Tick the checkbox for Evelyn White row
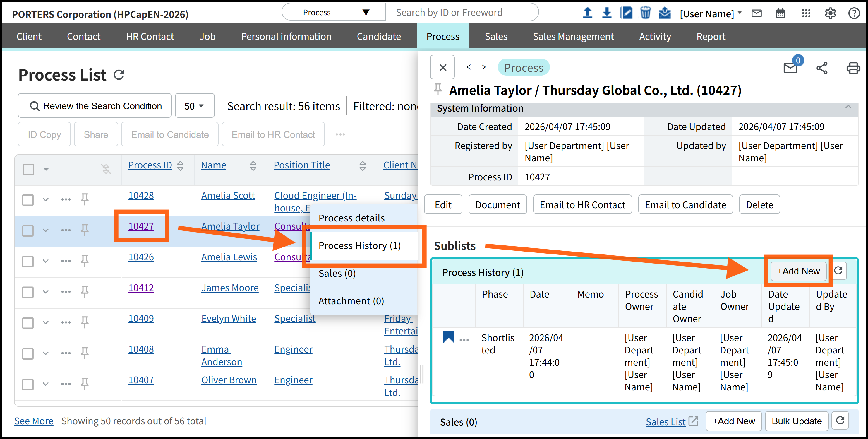 (28, 323)
